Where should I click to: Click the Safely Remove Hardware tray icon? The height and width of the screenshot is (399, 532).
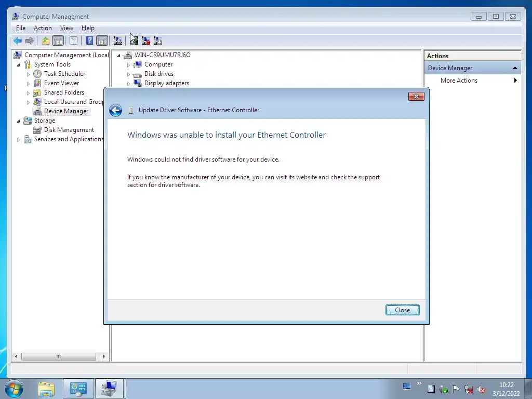(x=443, y=389)
